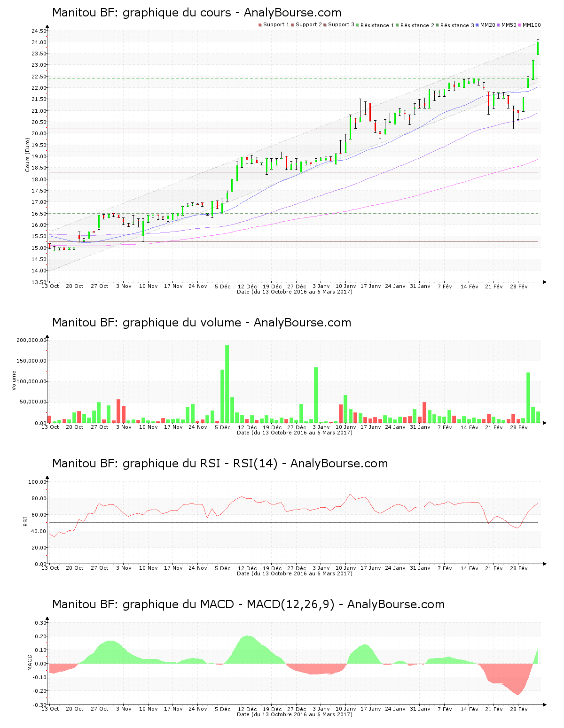
Task: Click the tallest green volume bar
Action: (227, 384)
